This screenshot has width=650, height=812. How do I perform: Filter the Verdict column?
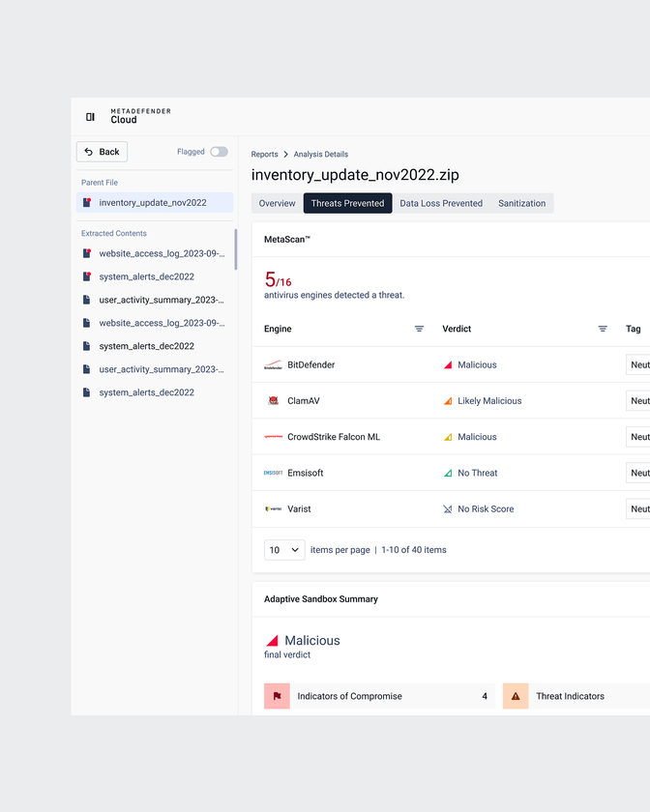point(603,329)
